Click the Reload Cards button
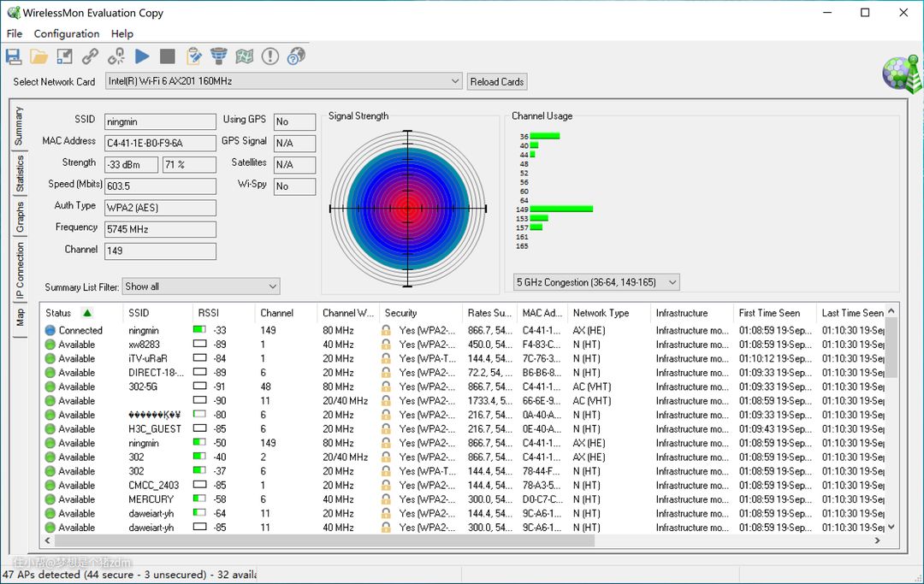924x584 pixels. coord(497,81)
